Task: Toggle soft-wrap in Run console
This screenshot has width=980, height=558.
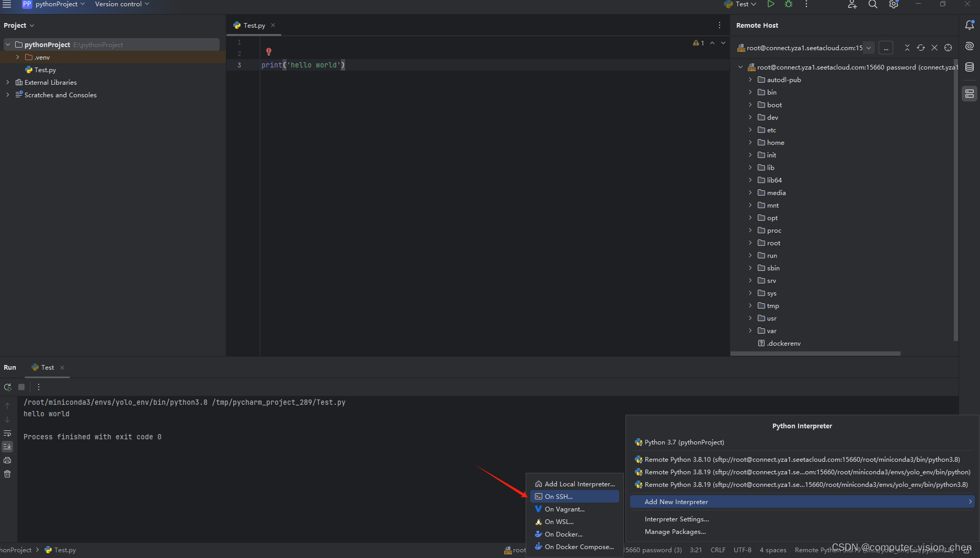Action: [7, 433]
